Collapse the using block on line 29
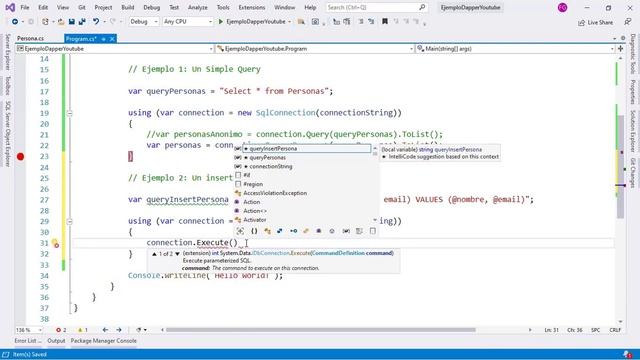The width and height of the screenshot is (640, 360). point(69,222)
